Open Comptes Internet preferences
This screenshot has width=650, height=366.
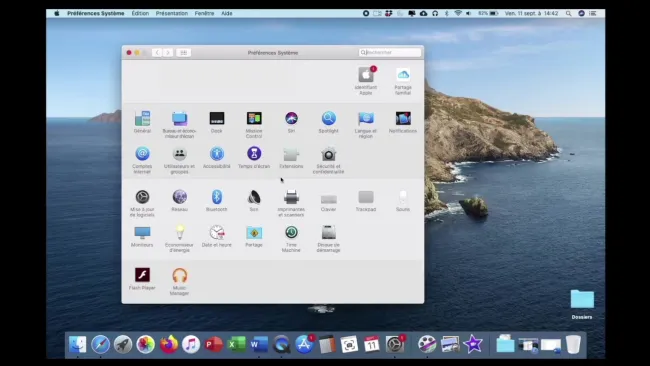(142, 154)
